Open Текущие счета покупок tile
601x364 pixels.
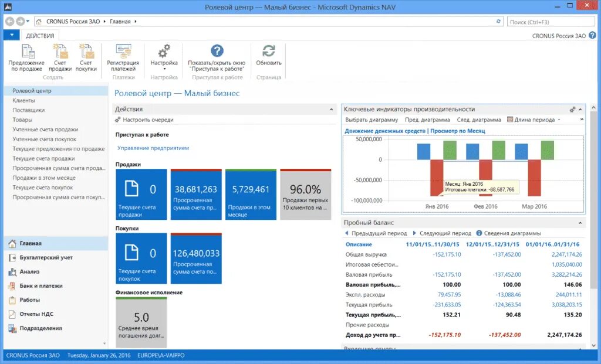(x=141, y=258)
